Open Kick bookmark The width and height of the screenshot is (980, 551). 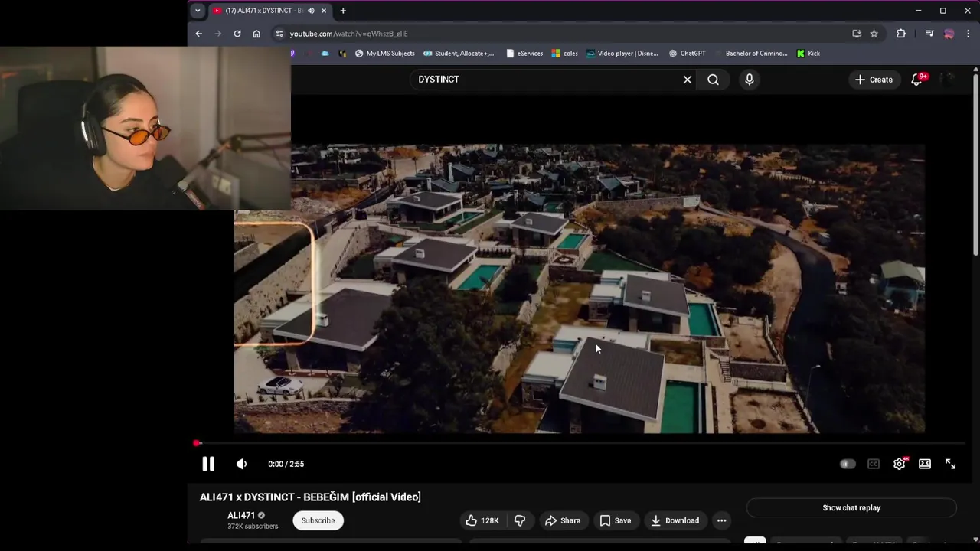(808, 54)
